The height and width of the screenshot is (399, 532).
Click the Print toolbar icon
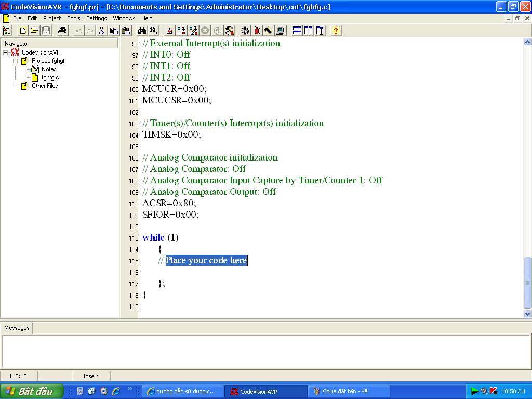pyautogui.click(x=62, y=31)
